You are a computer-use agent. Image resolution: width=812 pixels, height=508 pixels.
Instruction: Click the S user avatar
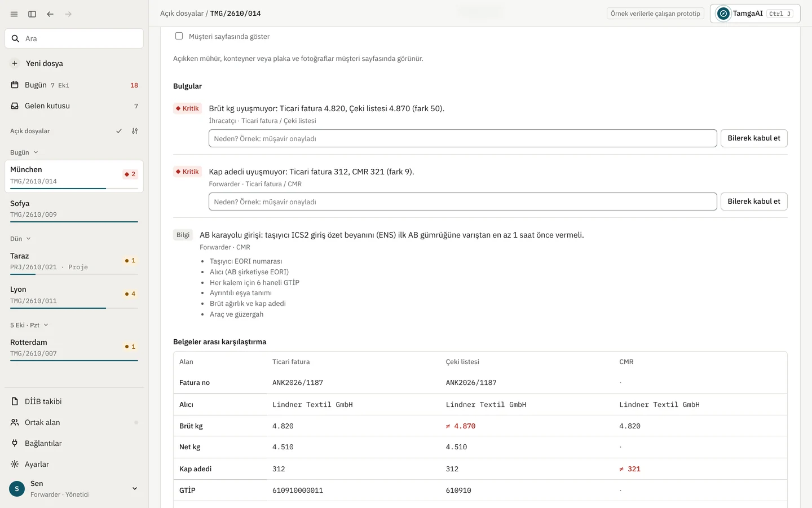point(17,489)
